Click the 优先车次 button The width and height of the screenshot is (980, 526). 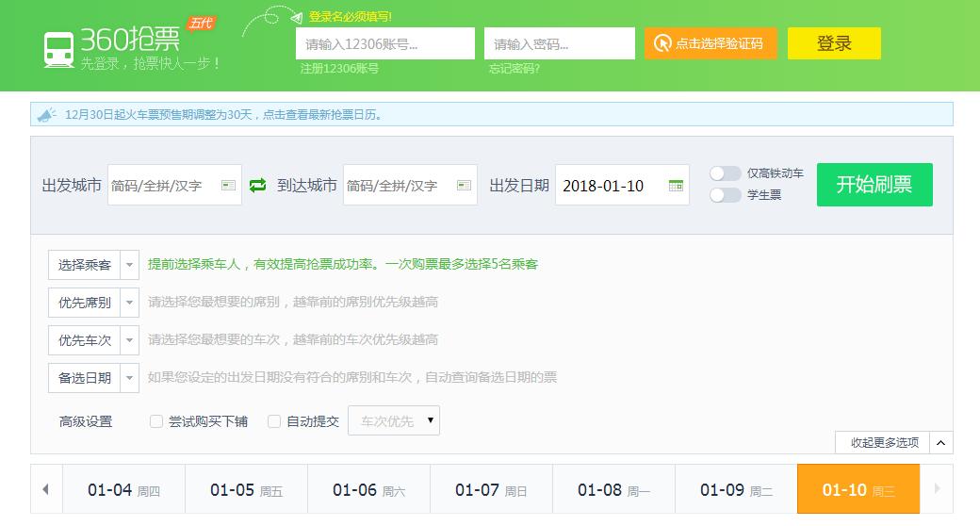pyautogui.click(x=85, y=340)
